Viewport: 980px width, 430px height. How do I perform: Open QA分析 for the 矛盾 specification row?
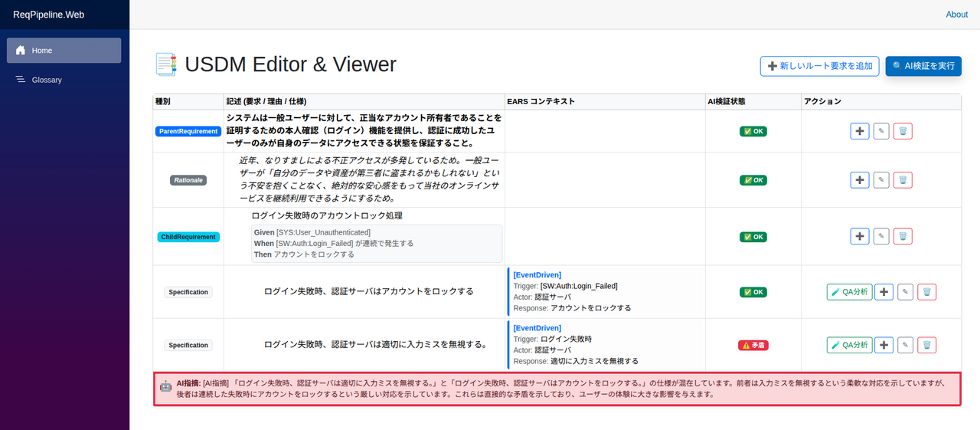tap(849, 345)
